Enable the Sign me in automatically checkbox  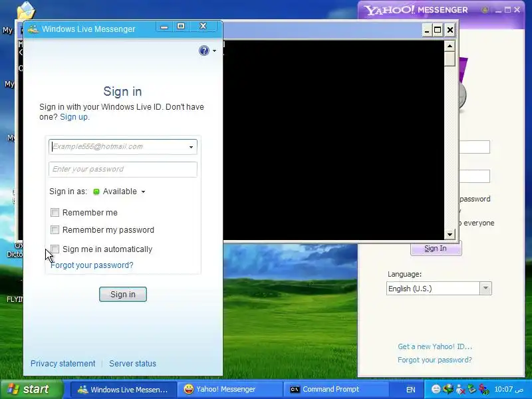tap(55, 249)
